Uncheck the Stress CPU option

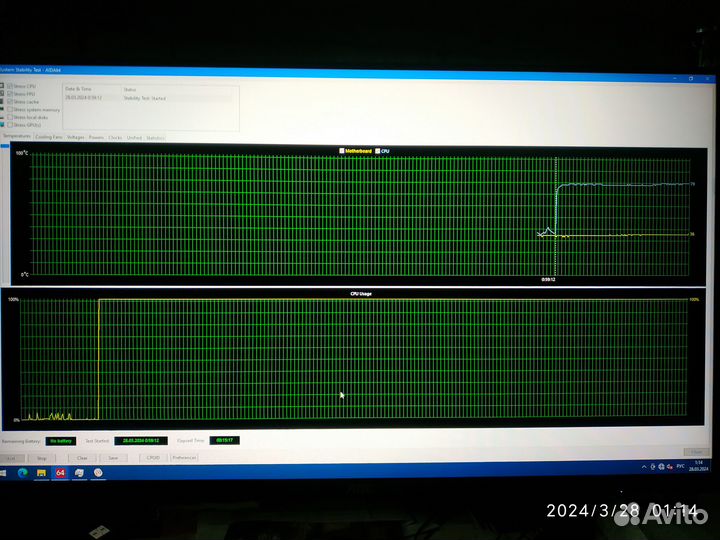coord(10,86)
